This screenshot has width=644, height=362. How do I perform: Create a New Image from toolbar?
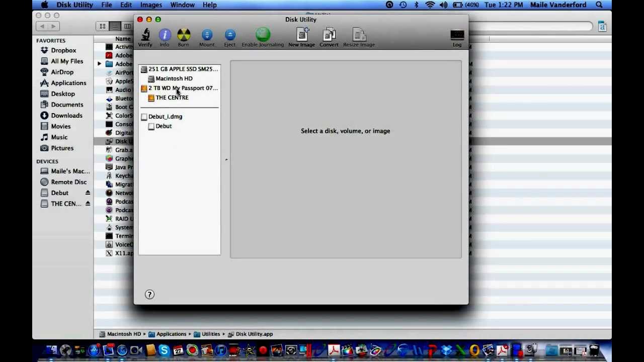tap(301, 38)
